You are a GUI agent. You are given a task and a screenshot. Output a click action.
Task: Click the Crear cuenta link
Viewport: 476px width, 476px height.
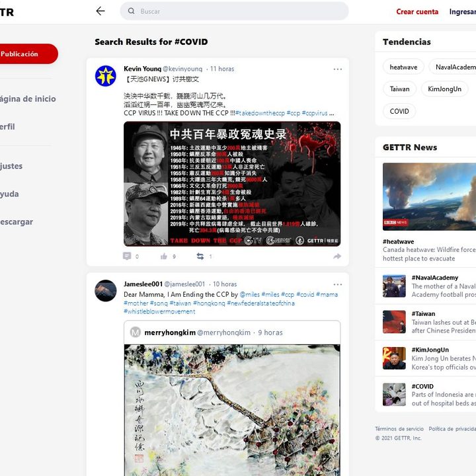[417, 12]
